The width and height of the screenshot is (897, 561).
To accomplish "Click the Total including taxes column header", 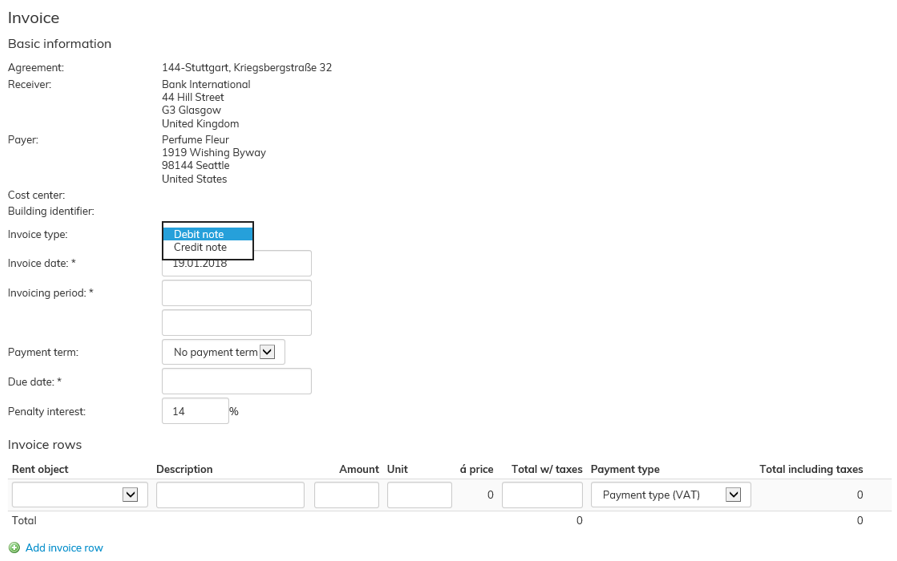I will tap(811, 469).
